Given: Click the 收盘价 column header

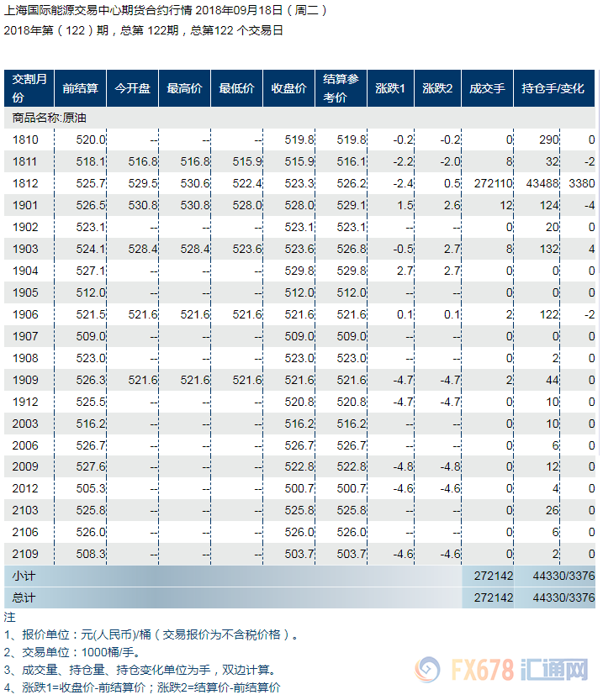Looking at the screenshot, I should (289, 88).
